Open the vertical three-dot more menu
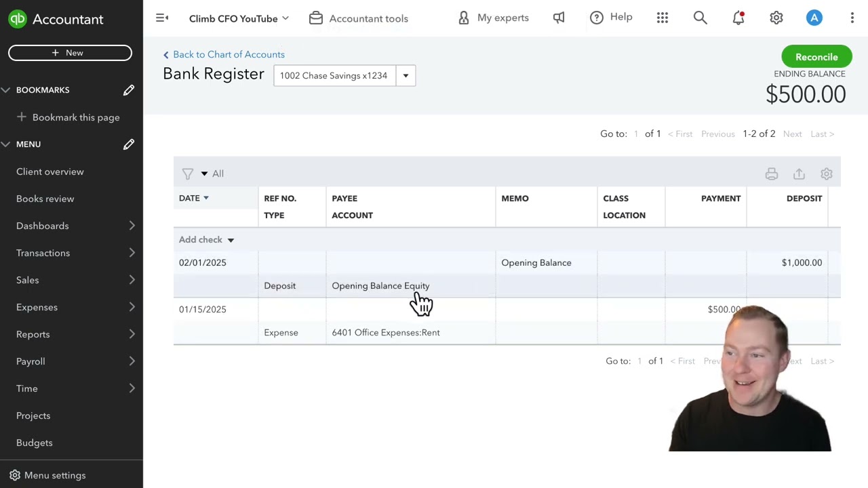868x488 pixels. point(852,18)
